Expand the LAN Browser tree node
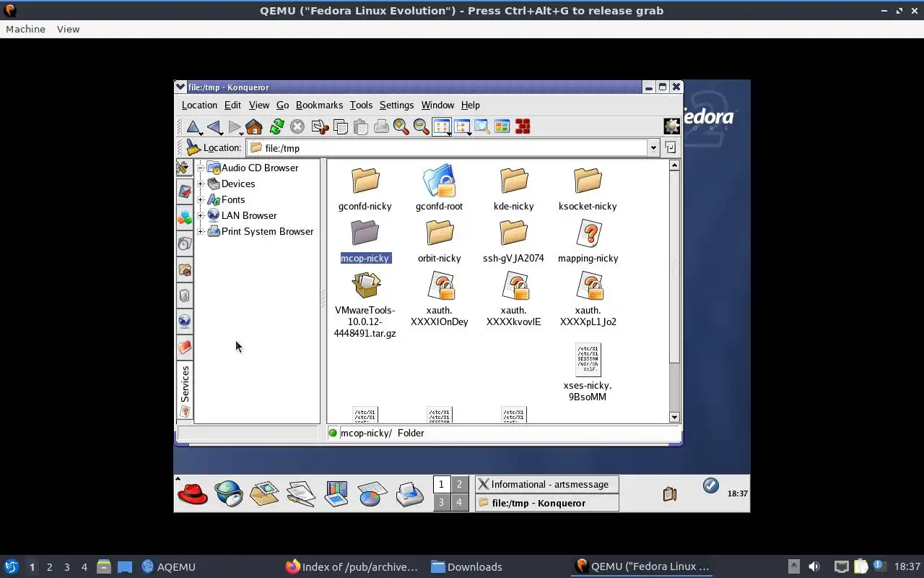 201,215
